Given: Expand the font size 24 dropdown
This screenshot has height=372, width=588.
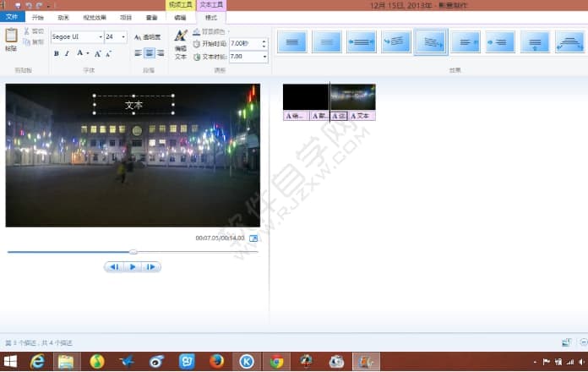Looking at the screenshot, I should click(123, 37).
